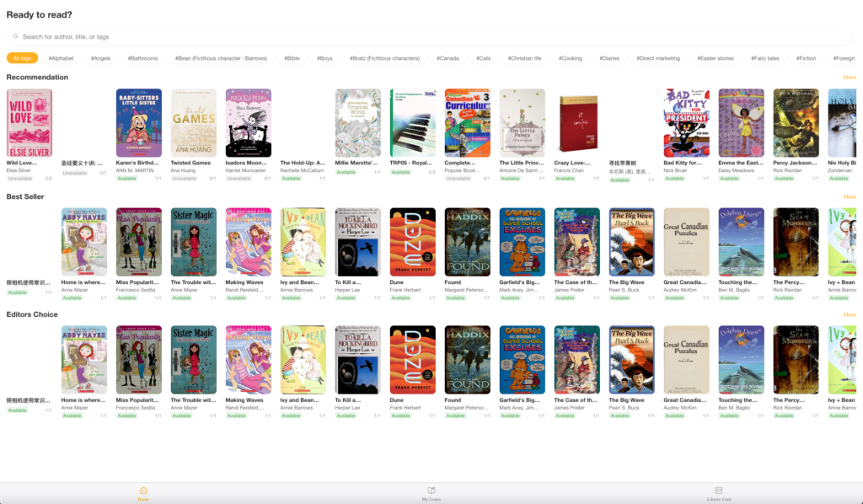This screenshot has height=504, width=863.
Task: Open Making Waves cover in Best Seller
Action: [249, 242]
